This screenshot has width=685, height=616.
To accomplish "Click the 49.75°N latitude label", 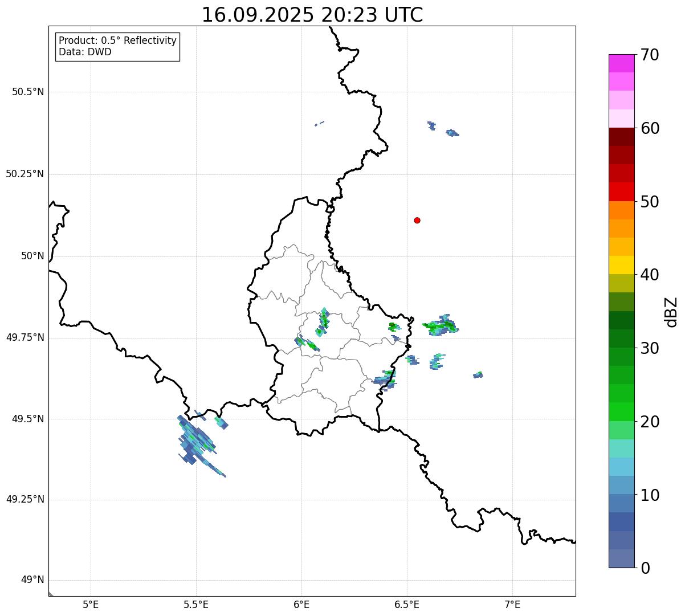I will coord(25,337).
